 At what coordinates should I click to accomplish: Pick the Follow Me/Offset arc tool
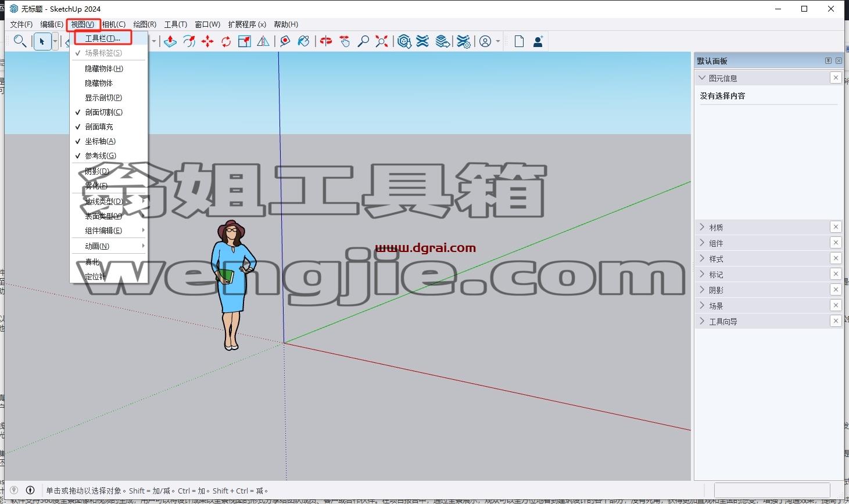pyautogui.click(x=189, y=41)
